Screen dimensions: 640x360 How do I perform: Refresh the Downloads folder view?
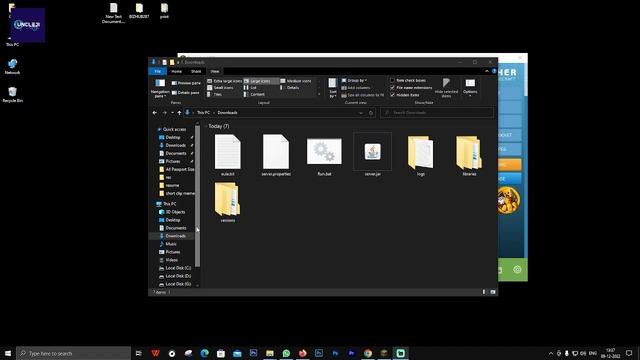[371, 113]
